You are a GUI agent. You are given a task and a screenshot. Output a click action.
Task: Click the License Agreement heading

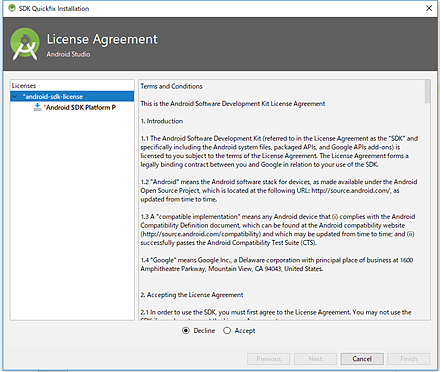click(x=102, y=39)
